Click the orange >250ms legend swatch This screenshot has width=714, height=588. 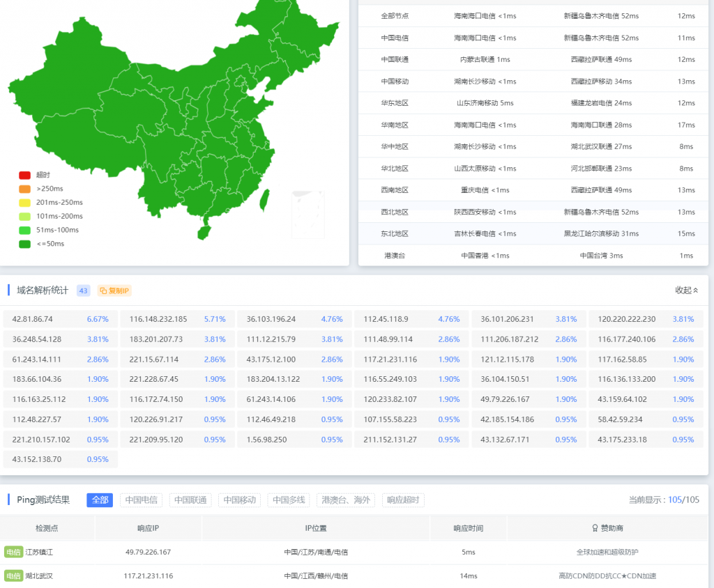[x=24, y=189]
